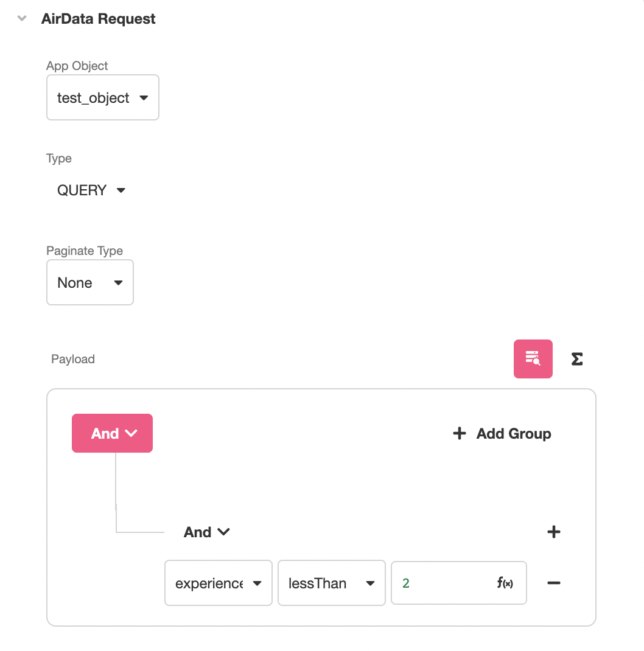Click the plus icon beside Add Group
Screen dimensions: 644x651
(460, 433)
